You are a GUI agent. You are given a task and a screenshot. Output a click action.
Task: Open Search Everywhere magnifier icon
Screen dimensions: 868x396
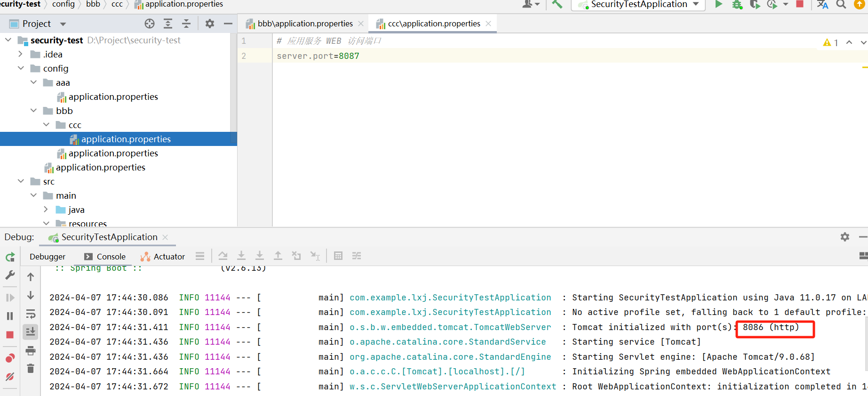click(x=841, y=4)
